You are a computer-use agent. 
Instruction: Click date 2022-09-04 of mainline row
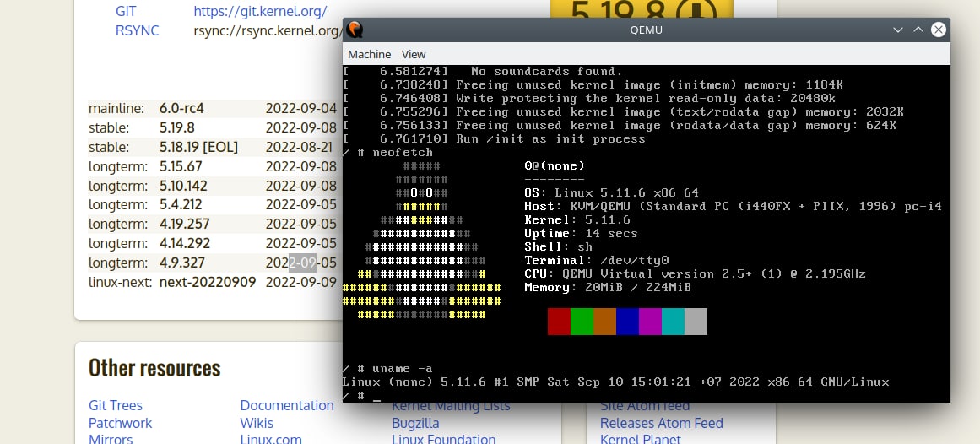301,108
